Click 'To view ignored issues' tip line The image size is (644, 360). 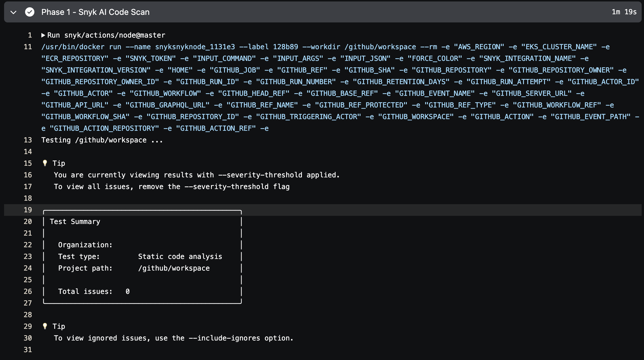[x=174, y=338]
